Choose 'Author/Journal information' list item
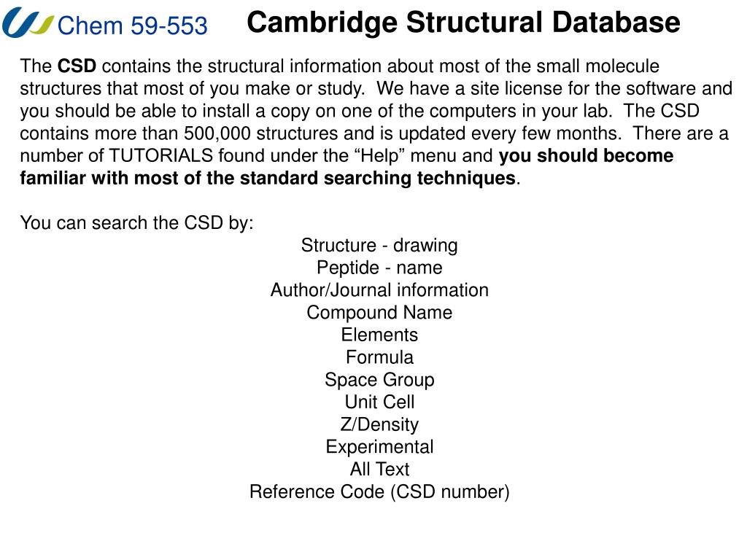The width and height of the screenshot is (747, 560). click(x=379, y=290)
